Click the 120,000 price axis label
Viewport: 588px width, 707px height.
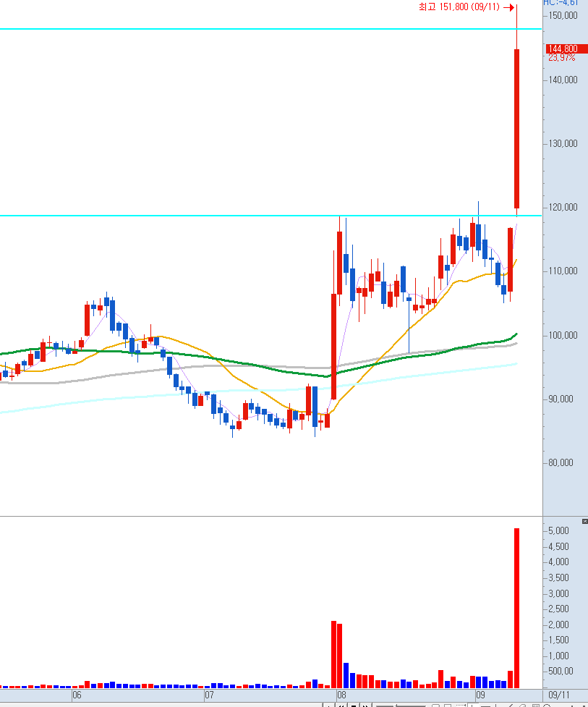click(x=563, y=208)
